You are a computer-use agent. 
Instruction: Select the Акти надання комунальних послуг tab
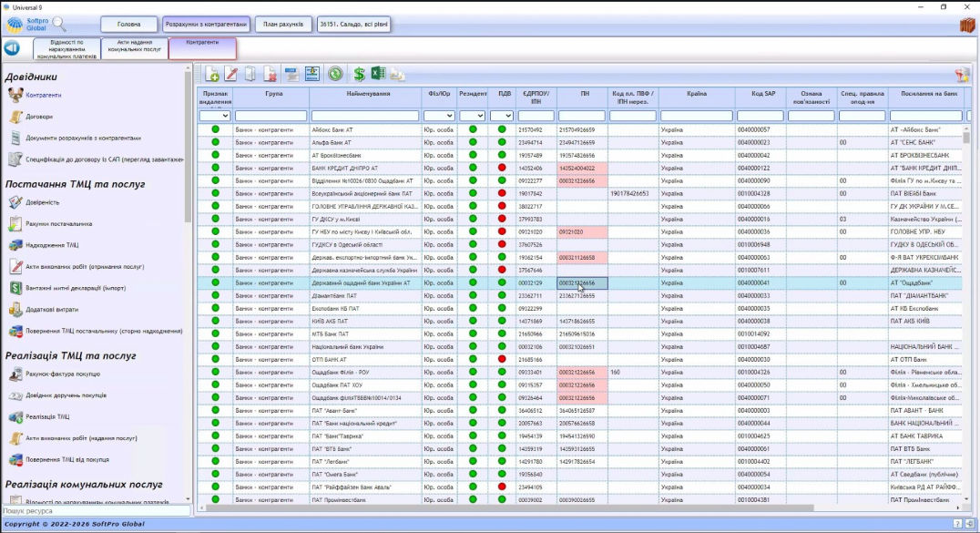(135, 48)
